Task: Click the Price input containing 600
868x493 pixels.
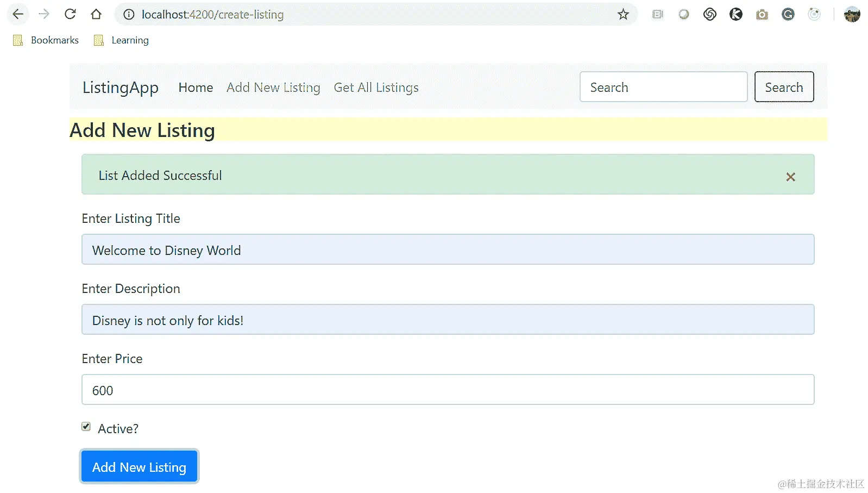Action: [448, 390]
